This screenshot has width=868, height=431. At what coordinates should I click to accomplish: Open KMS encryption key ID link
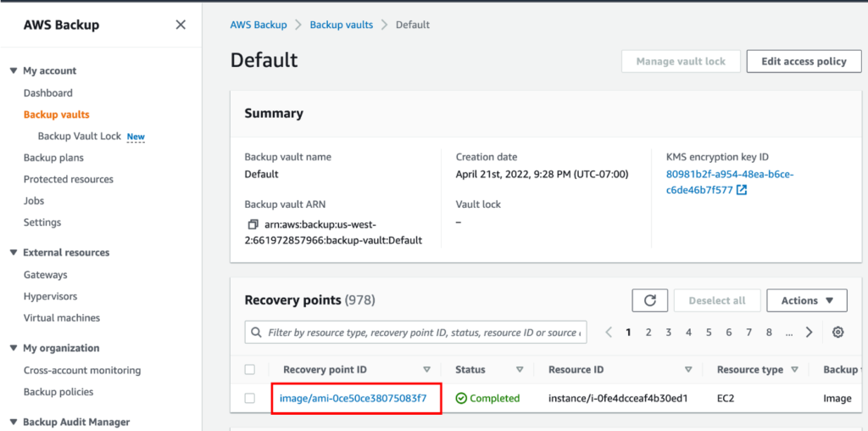730,182
